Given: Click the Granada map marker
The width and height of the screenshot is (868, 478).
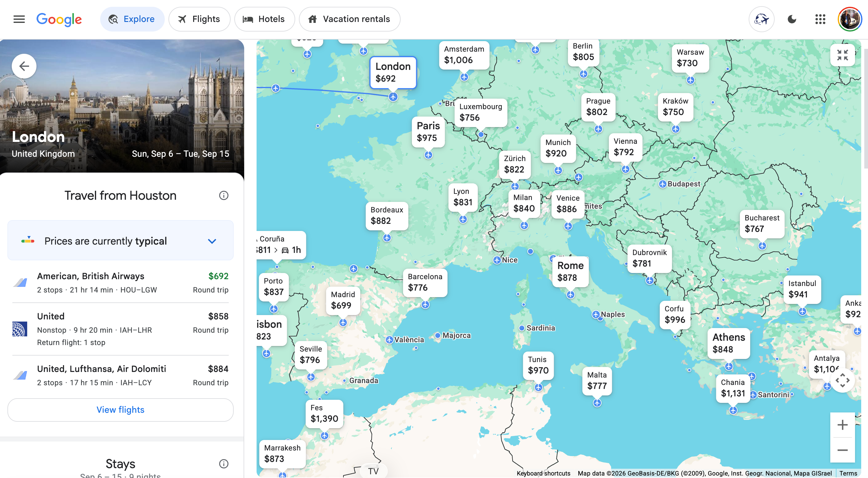Looking at the screenshot, I should [x=344, y=381].
